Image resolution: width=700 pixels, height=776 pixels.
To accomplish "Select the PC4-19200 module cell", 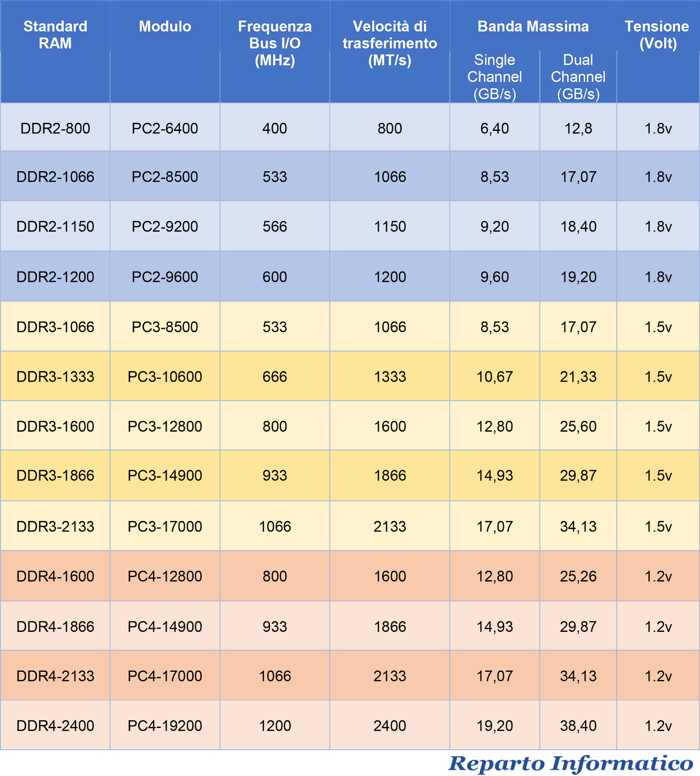I will (165, 726).
